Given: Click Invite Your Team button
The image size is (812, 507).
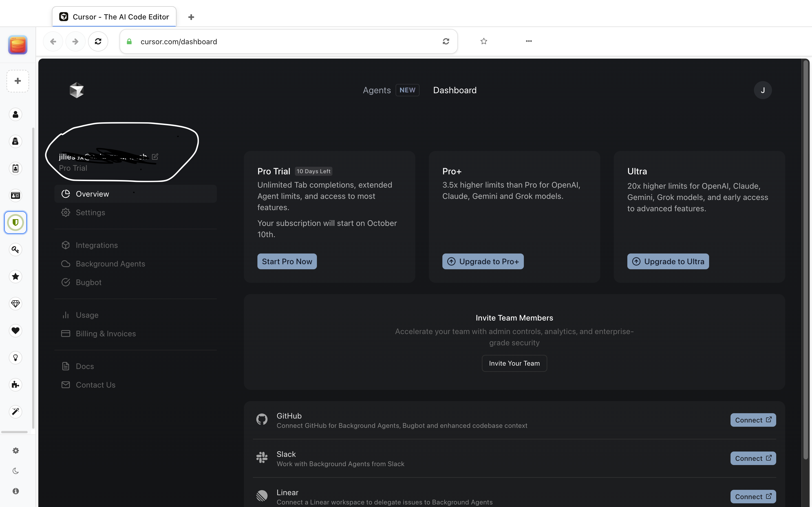Looking at the screenshot, I should 514,363.
